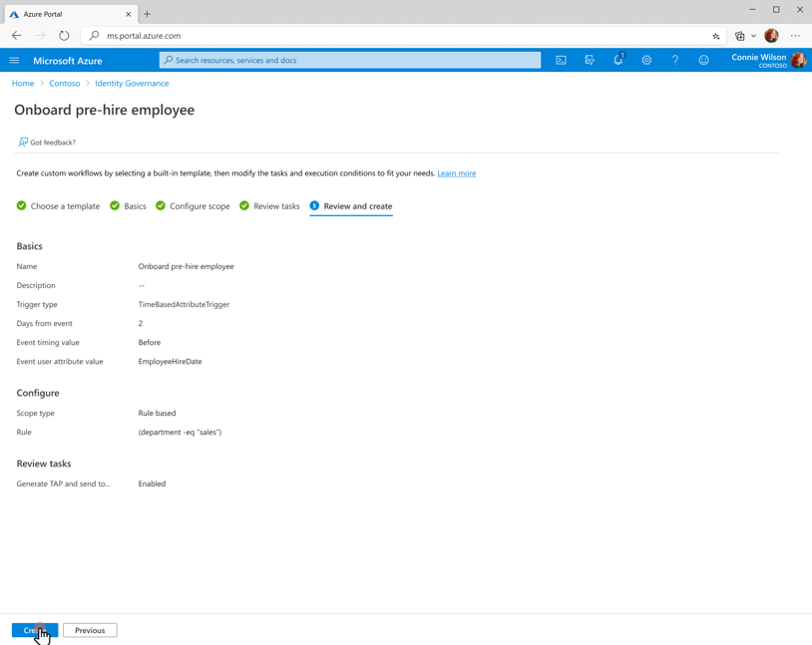Open the directory and subscription filter
This screenshot has width=812, height=645.
pos(590,60)
